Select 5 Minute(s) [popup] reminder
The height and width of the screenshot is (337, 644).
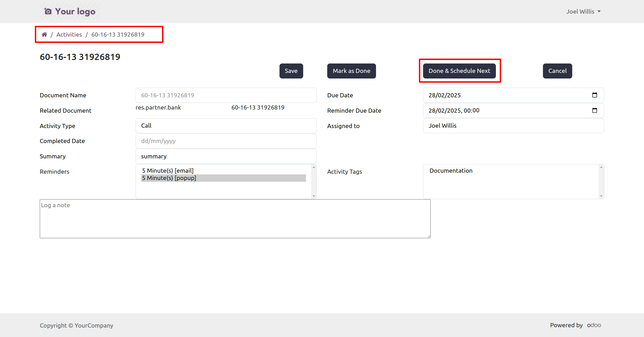click(223, 178)
